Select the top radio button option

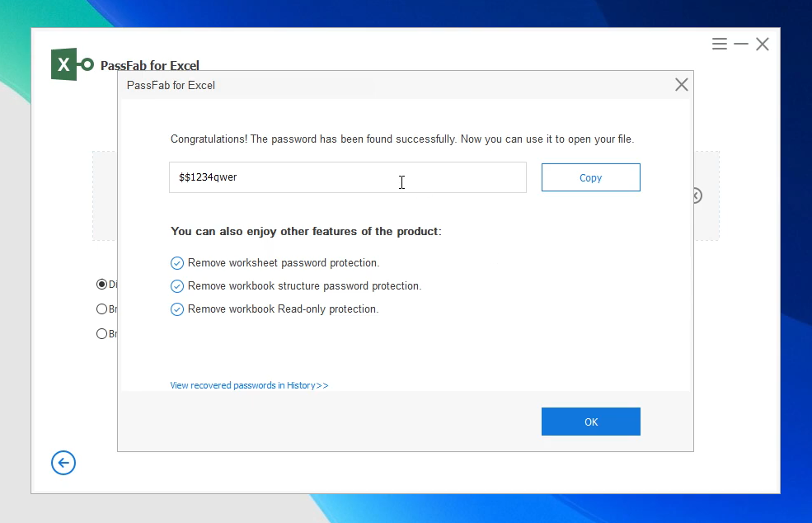pos(101,285)
